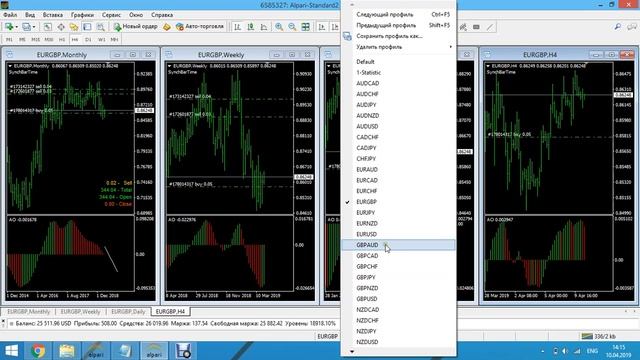Click the zoom in chart icon

coord(279,27)
